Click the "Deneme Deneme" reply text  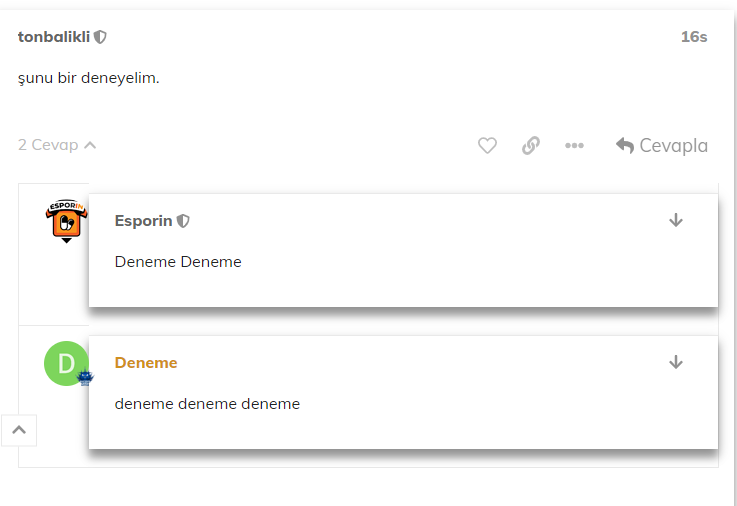(x=178, y=262)
